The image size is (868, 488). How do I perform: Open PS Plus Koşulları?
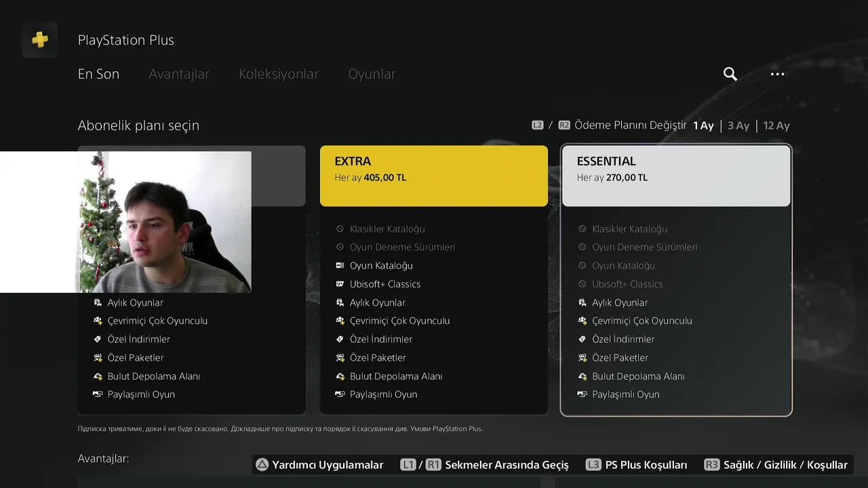[646, 465]
